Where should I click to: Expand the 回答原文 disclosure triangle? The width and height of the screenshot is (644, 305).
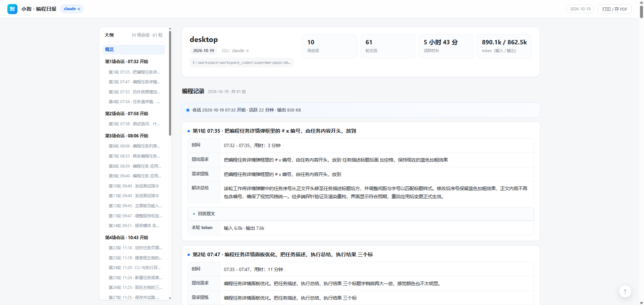[x=194, y=214]
